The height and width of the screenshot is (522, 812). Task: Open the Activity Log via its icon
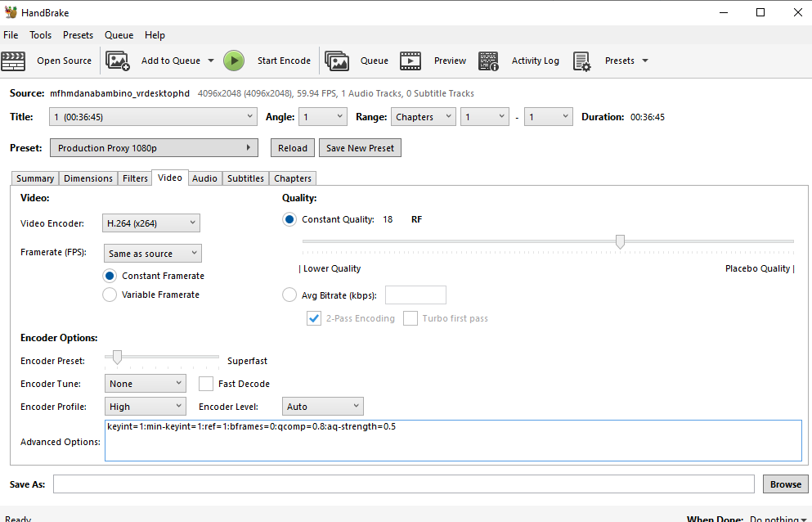point(488,61)
